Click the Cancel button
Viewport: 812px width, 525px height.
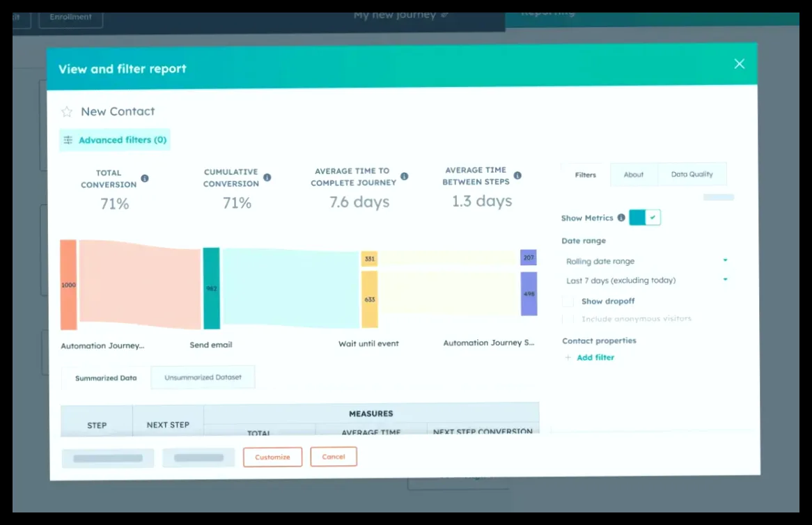[x=334, y=457]
